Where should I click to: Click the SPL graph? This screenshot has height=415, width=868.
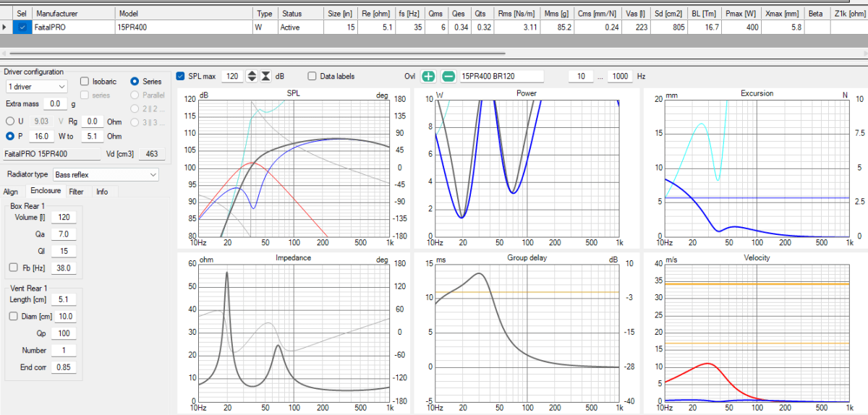[x=294, y=167]
